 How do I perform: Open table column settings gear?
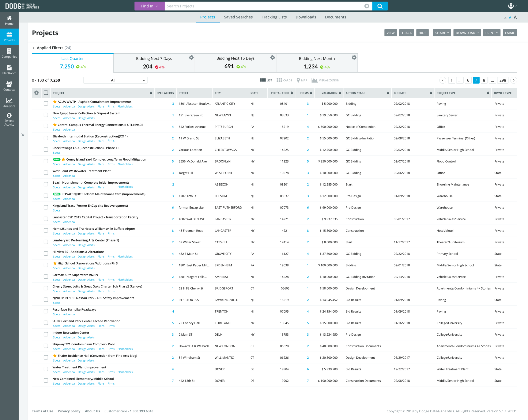click(37, 93)
